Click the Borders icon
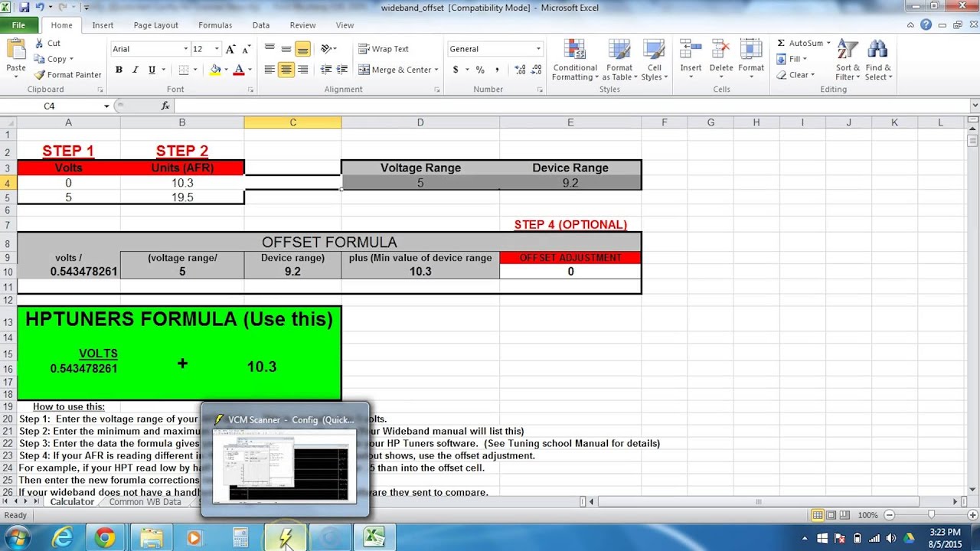Image resolution: width=980 pixels, height=551 pixels. [x=184, y=70]
